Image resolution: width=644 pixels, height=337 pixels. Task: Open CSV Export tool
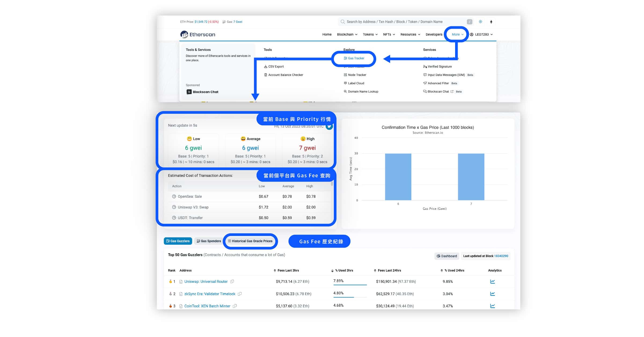coord(274,67)
